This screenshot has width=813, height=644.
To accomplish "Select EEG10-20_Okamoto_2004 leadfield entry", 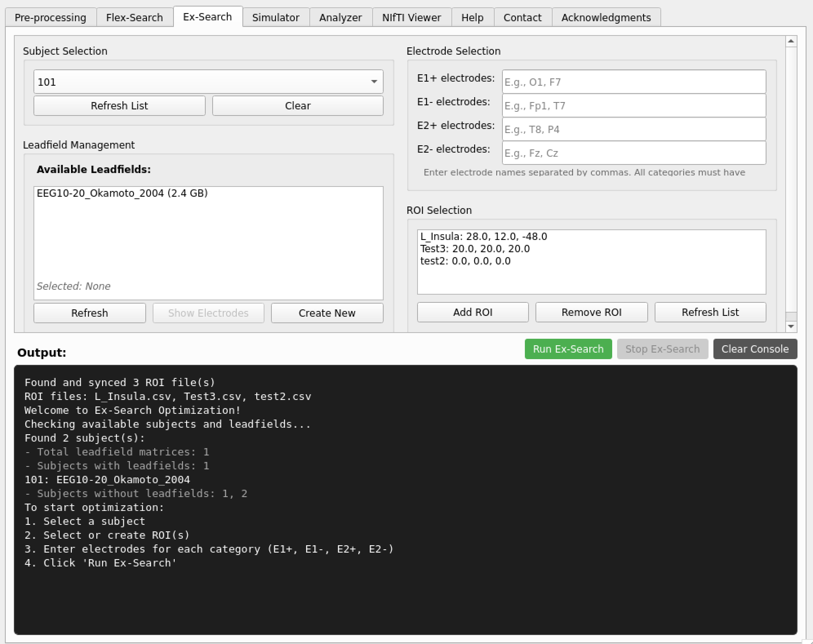I will tap(208, 193).
